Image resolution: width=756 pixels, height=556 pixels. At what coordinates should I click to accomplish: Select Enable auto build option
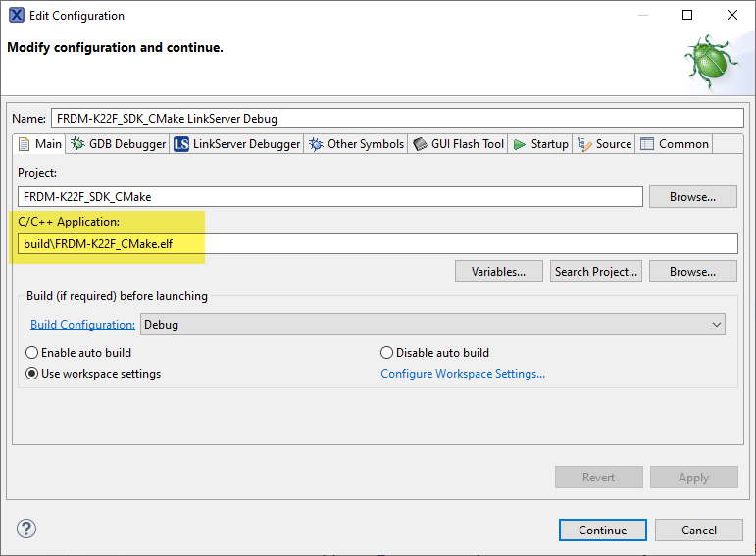[x=32, y=353]
